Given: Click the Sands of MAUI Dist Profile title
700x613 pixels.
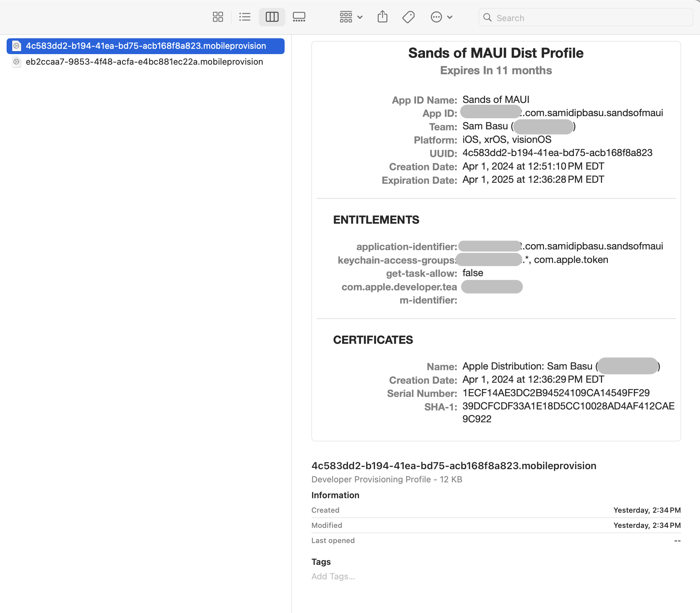Looking at the screenshot, I should [496, 53].
